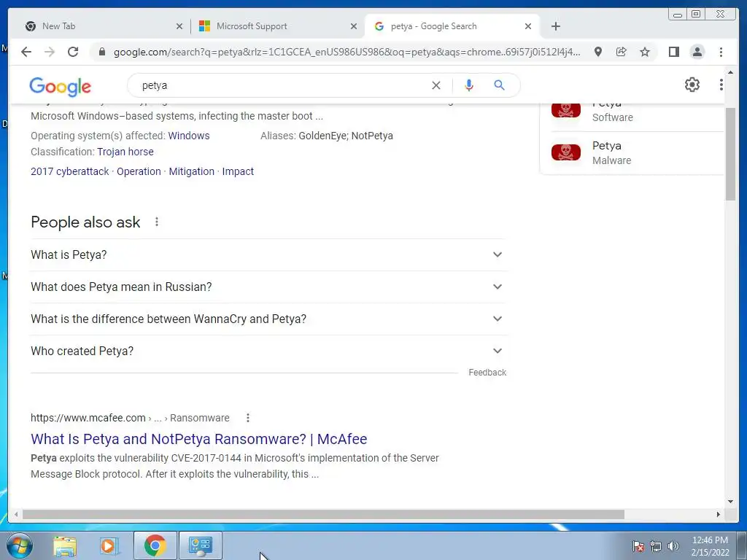Expand the "What is Petya?" question
This screenshot has width=747, height=560.
coord(268,254)
